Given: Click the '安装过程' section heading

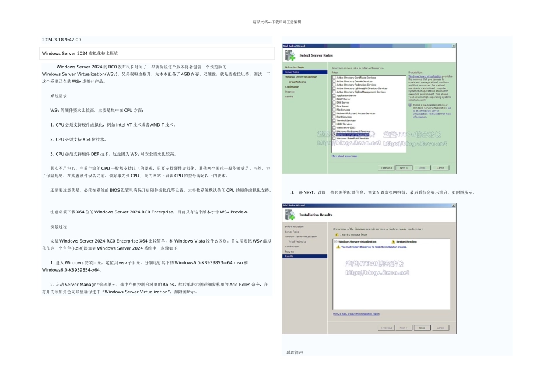Looking at the screenshot, I should tap(59, 227).
